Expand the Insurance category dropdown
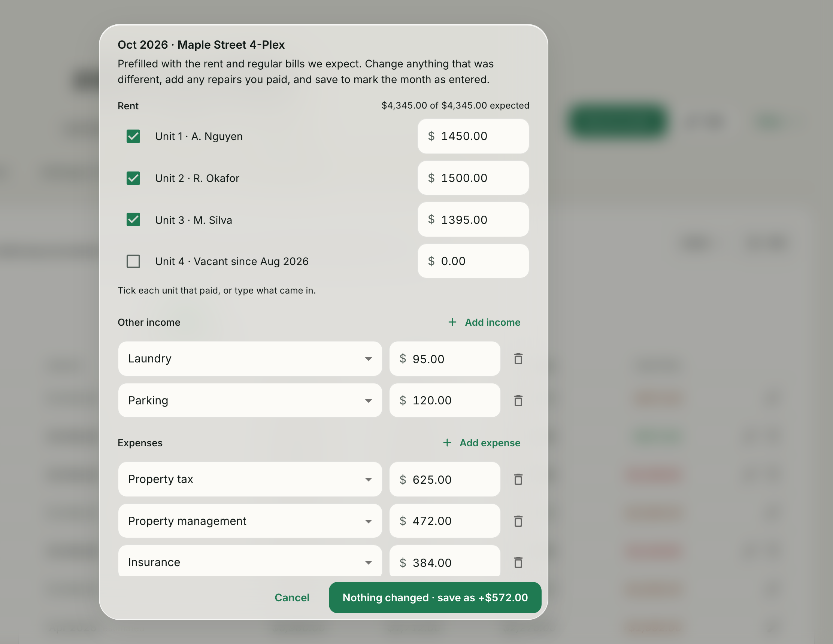This screenshot has height=644, width=833. point(250,561)
